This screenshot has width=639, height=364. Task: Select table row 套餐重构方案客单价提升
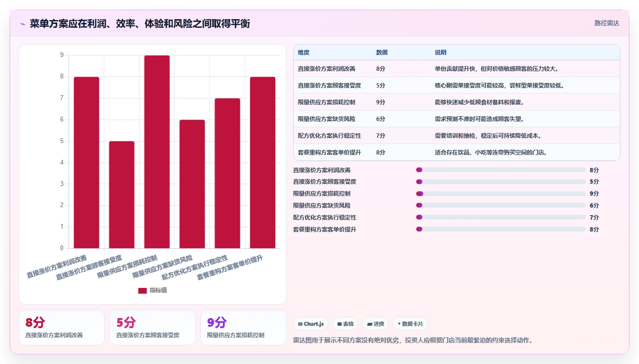pyautogui.click(x=457, y=153)
